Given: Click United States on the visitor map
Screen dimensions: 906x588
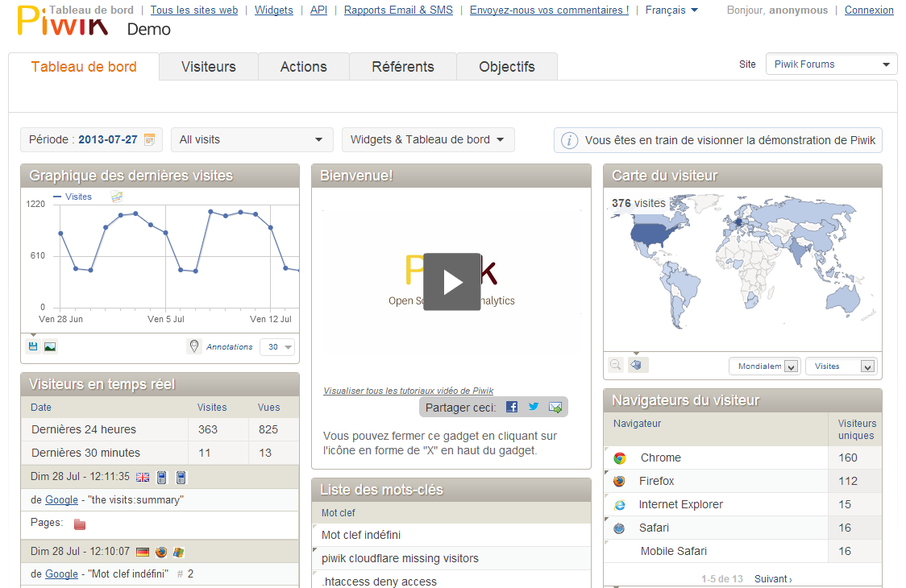Looking at the screenshot, I should point(653,232).
